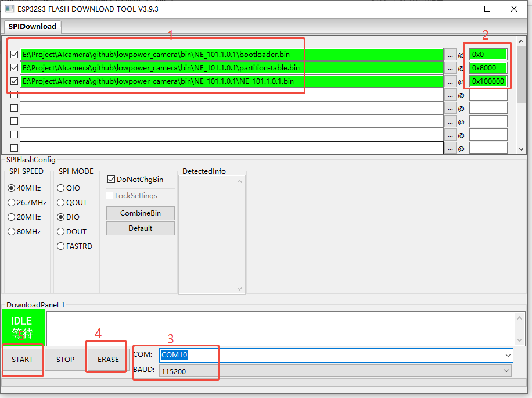Switch SPI mode to QIO
This screenshot has height=398, width=532.
[60, 188]
